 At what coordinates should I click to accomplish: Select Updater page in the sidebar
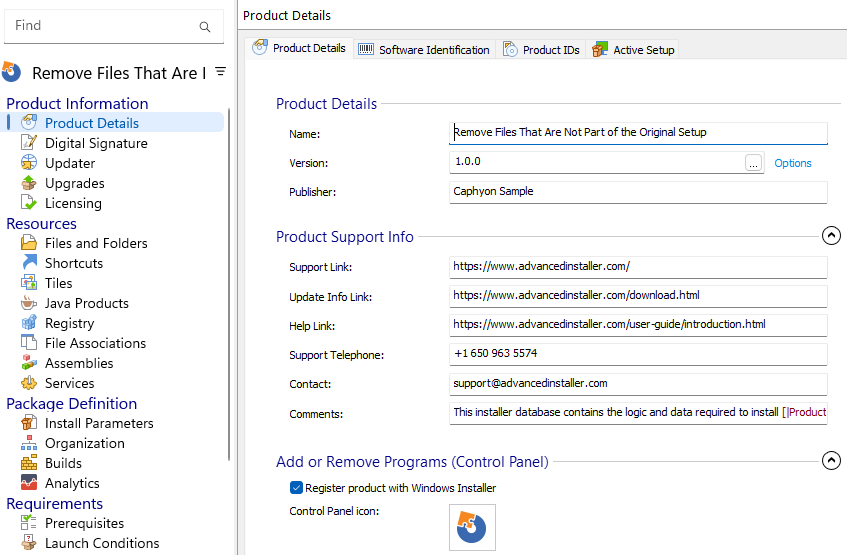click(70, 163)
